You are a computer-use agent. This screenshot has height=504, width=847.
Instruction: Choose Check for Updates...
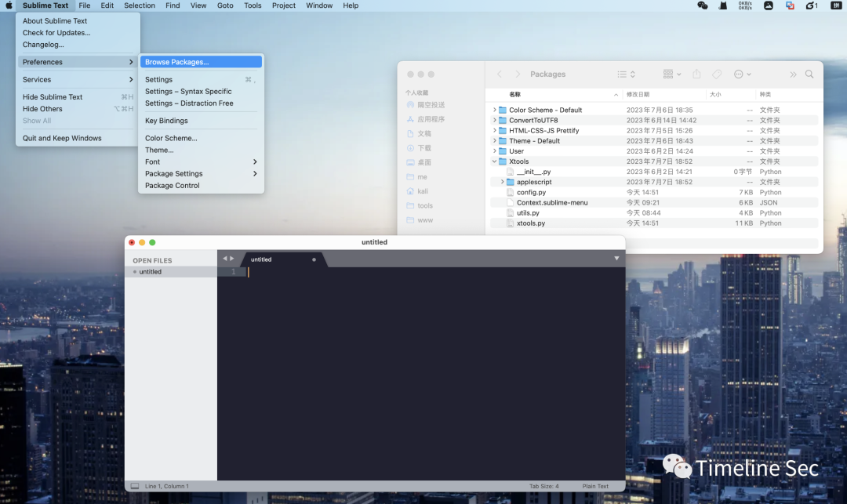pos(78,32)
